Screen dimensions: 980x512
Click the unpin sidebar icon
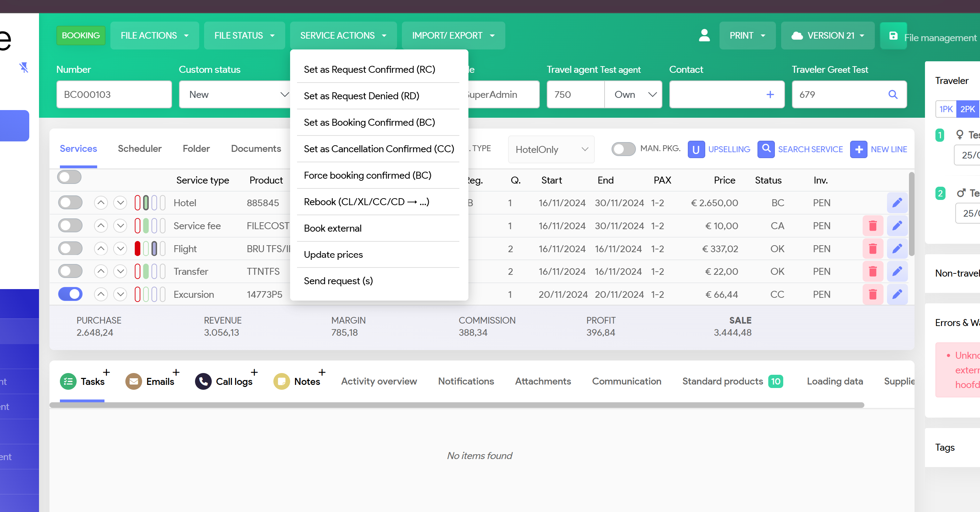[24, 67]
